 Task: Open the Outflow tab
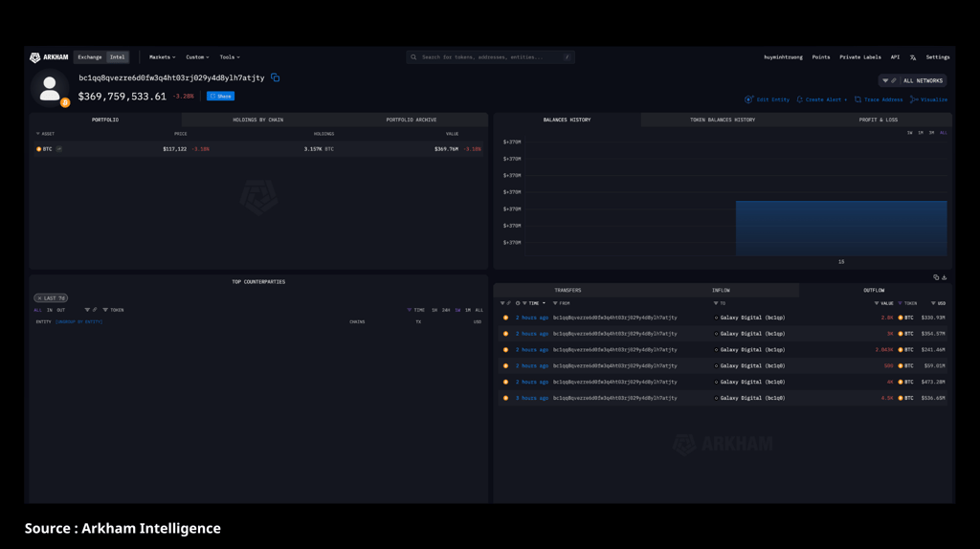point(874,291)
